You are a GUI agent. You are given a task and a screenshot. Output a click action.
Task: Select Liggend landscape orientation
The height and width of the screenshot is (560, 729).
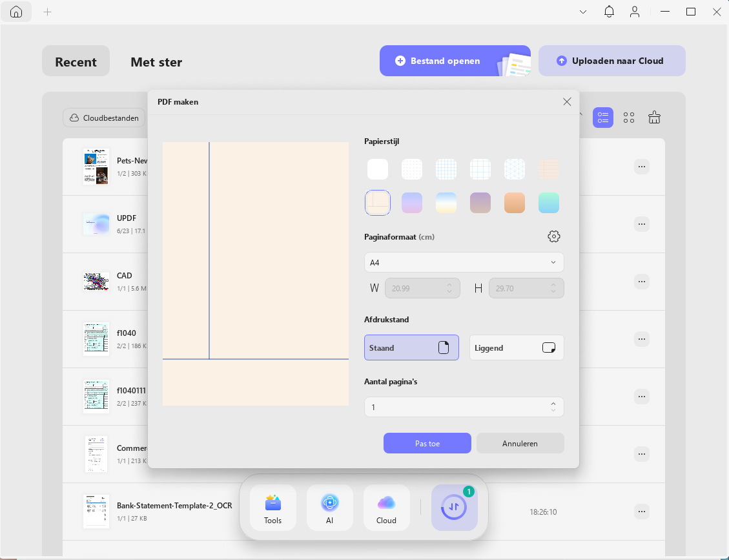pos(517,347)
